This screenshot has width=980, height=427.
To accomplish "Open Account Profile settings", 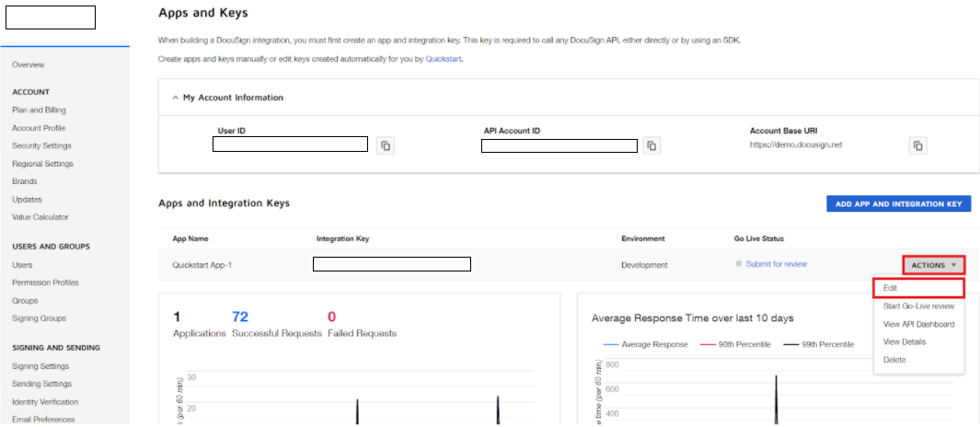I will (x=39, y=128).
